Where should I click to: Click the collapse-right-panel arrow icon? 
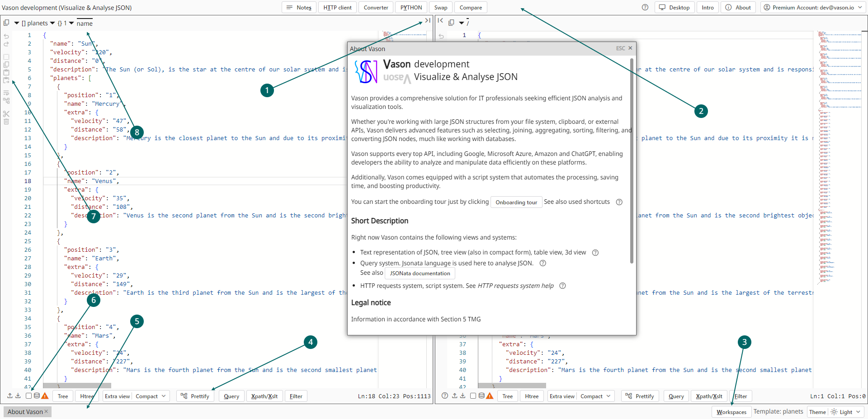tap(440, 20)
